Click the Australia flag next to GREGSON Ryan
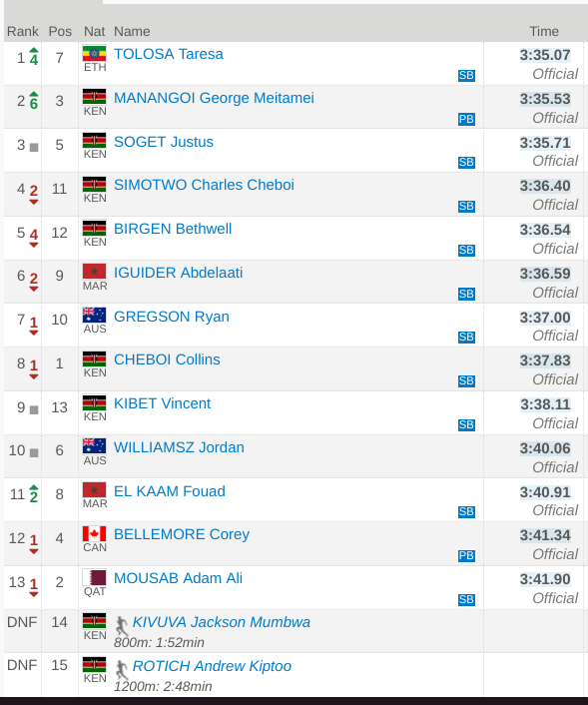 coord(95,316)
